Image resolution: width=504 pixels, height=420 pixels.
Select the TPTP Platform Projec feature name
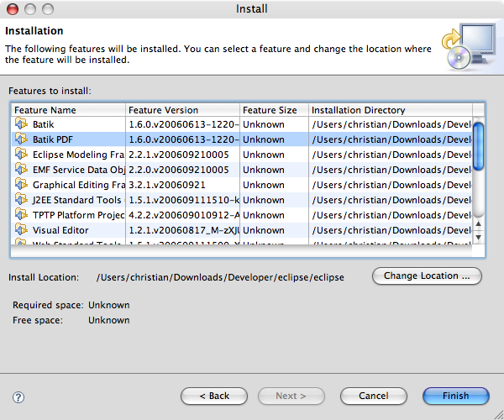pyautogui.click(x=78, y=215)
